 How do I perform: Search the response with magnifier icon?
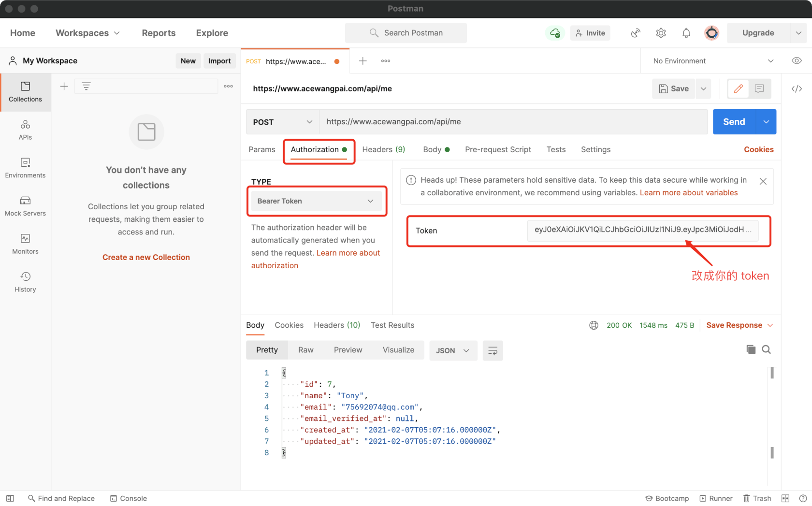766,349
